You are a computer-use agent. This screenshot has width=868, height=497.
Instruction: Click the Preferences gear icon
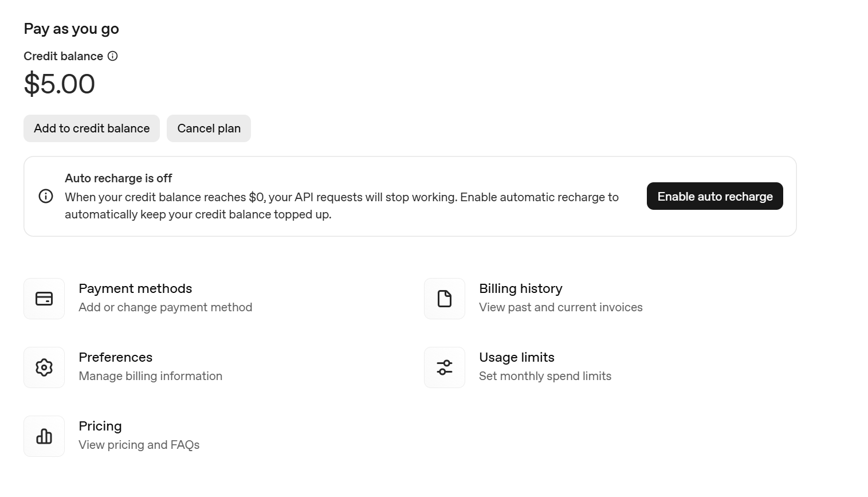click(44, 367)
